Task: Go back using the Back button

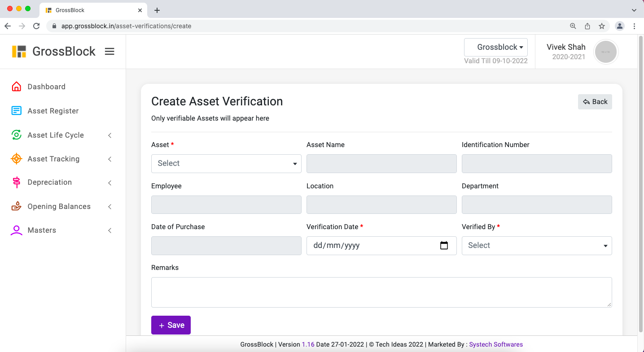Action: click(x=595, y=102)
